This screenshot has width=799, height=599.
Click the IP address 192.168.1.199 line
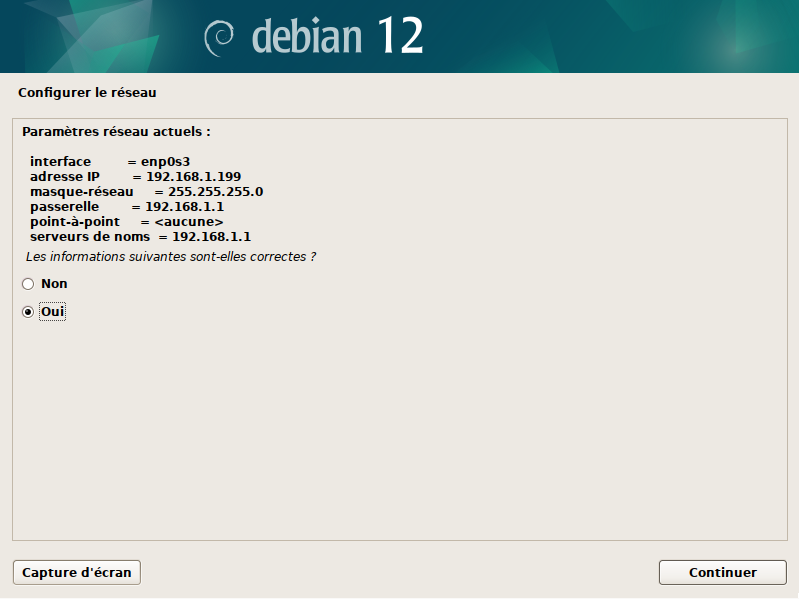tap(135, 177)
